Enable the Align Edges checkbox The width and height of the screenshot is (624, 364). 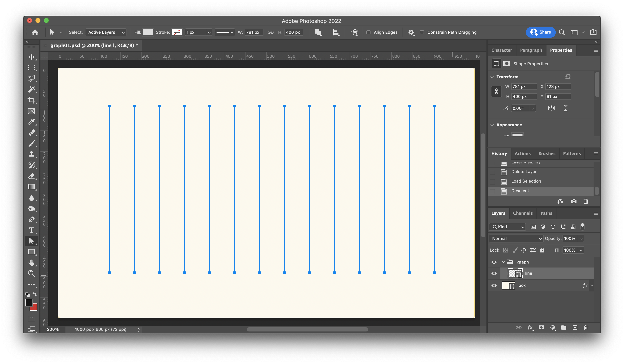368,32
